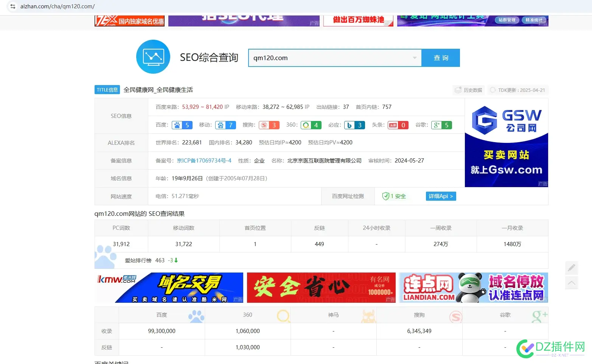Click the Bing weight badge showing 3
This screenshot has width=592, height=364.
tap(354, 125)
